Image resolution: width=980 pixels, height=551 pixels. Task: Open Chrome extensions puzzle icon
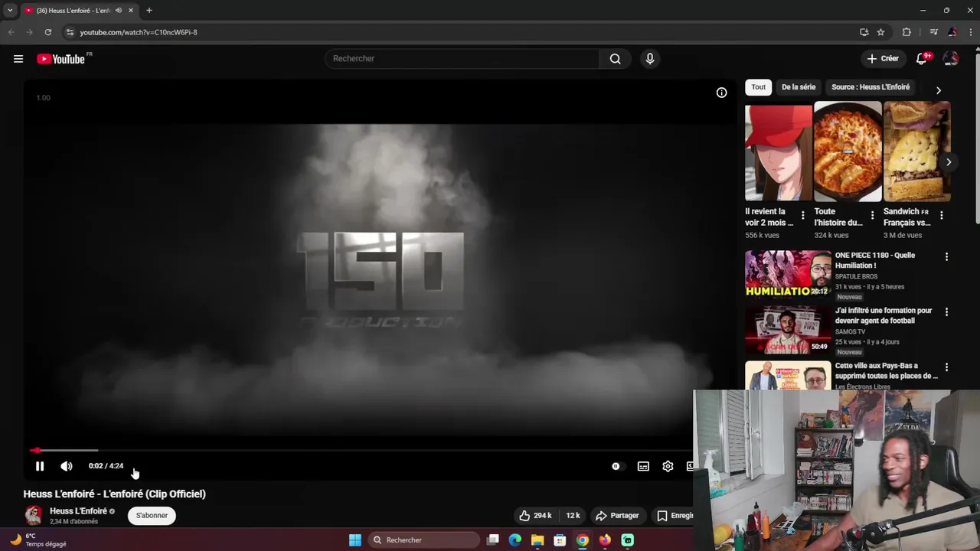pyautogui.click(x=906, y=32)
